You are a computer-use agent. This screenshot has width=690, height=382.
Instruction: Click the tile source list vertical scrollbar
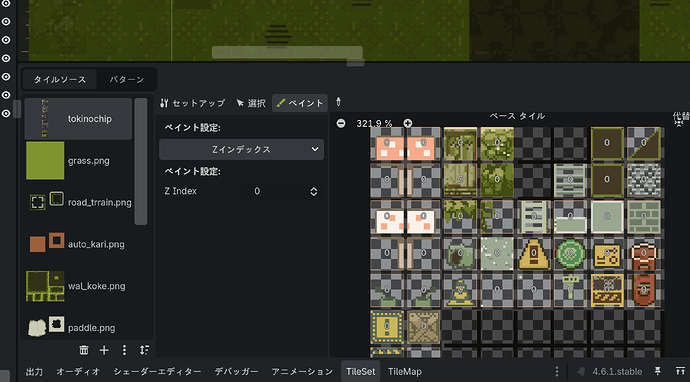pos(141,162)
